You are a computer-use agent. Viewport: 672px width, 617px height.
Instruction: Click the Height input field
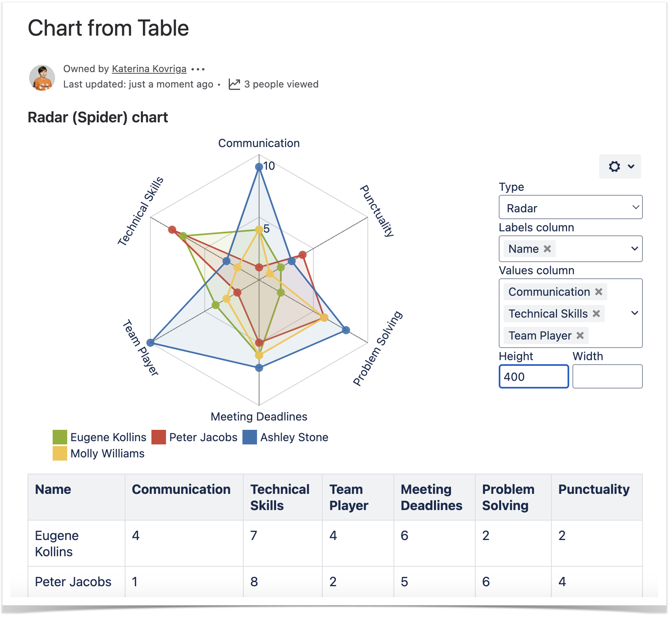[x=534, y=377]
